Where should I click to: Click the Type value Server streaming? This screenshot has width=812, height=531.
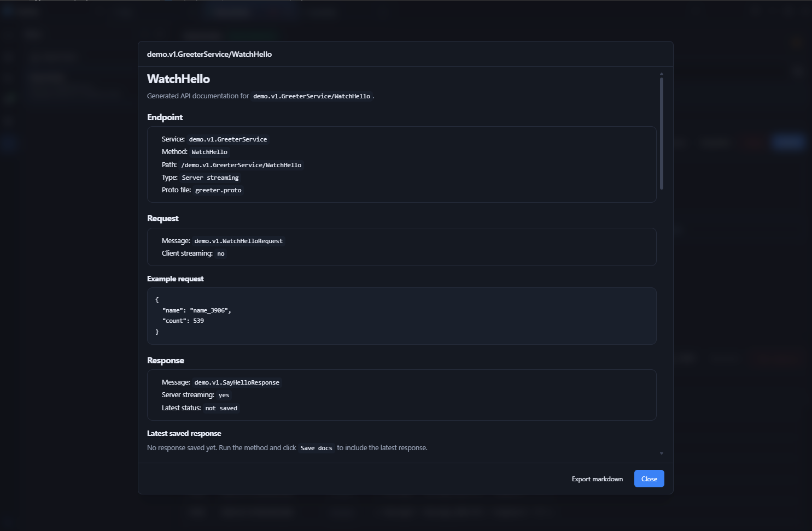210,178
